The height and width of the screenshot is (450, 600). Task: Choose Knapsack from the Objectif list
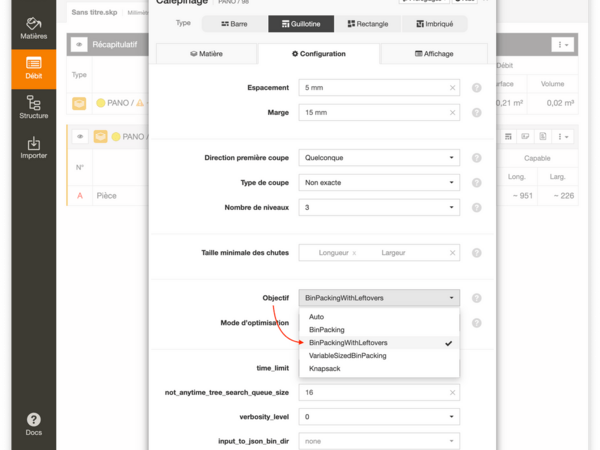coord(327,369)
